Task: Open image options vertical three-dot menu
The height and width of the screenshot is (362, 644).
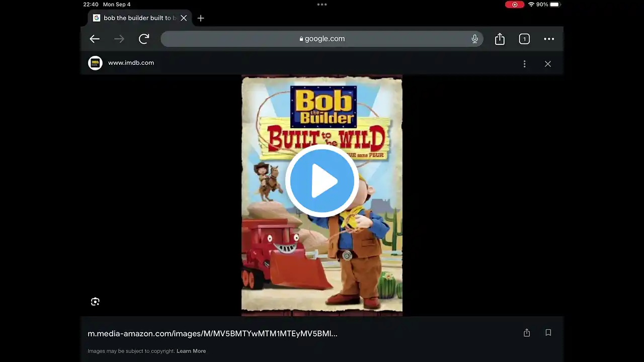Action: pos(524,64)
